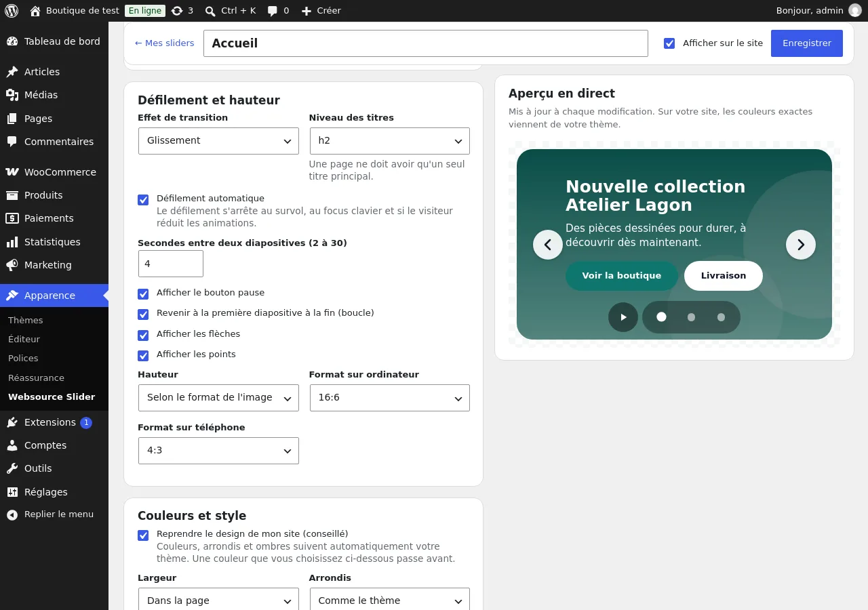Click the Médias icon in the sidebar
The height and width of the screenshot is (610, 868).
coord(12,95)
